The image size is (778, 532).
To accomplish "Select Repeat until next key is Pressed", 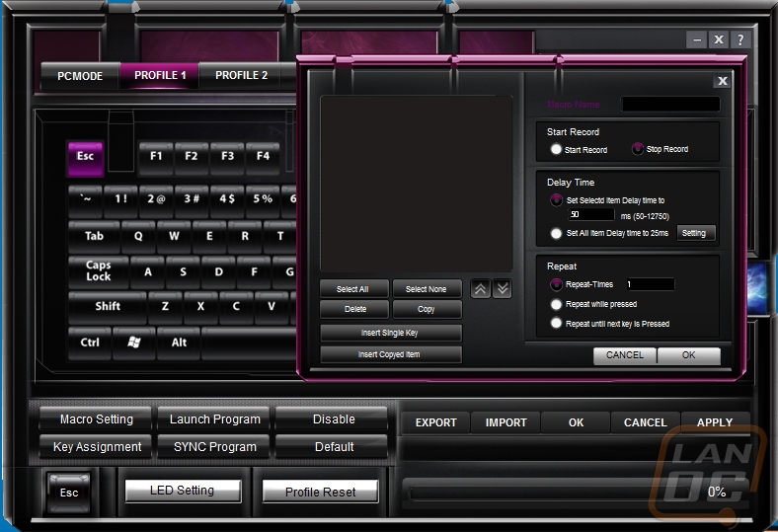I will (x=556, y=324).
